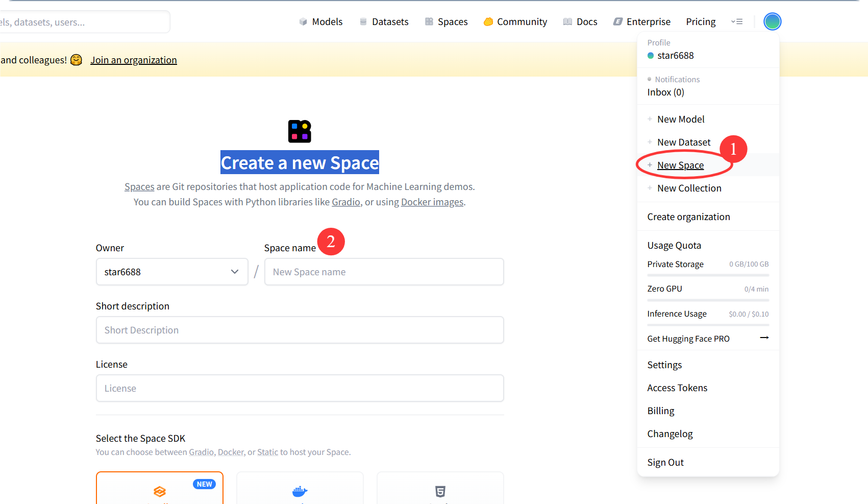Expand the Owner dropdown star6688
The image size is (868, 504).
[172, 272]
